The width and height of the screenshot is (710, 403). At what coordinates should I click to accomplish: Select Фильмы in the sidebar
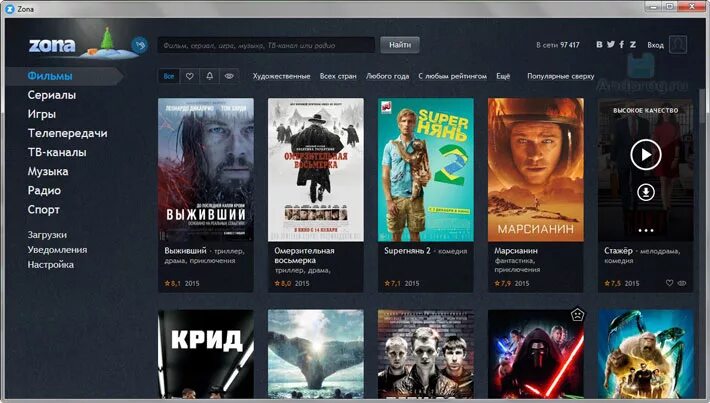pyautogui.click(x=50, y=76)
